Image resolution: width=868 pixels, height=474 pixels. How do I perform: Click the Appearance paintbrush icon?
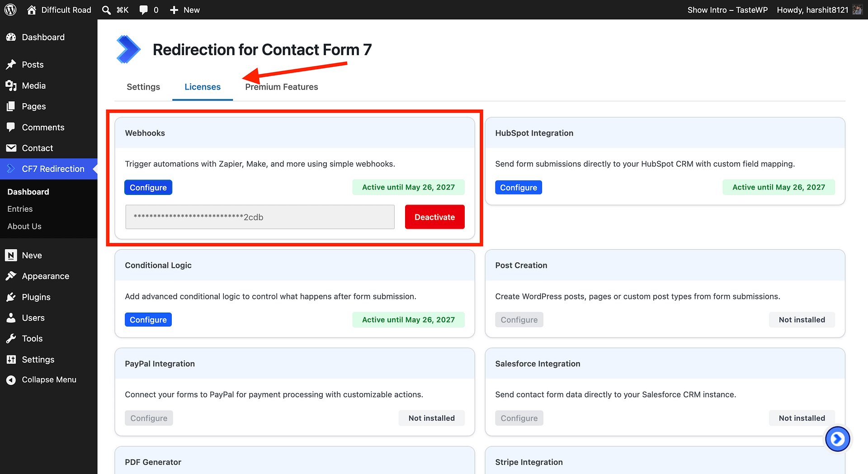click(11, 276)
